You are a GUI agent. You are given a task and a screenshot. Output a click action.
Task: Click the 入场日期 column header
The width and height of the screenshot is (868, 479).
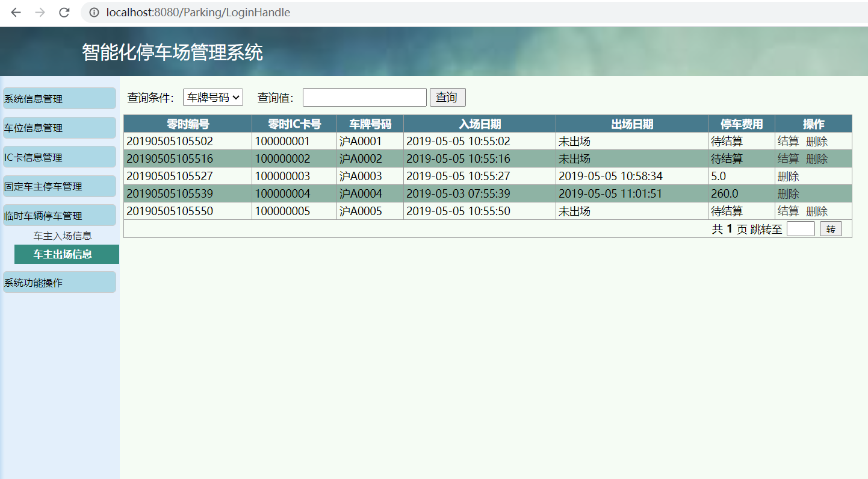click(x=480, y=124)
